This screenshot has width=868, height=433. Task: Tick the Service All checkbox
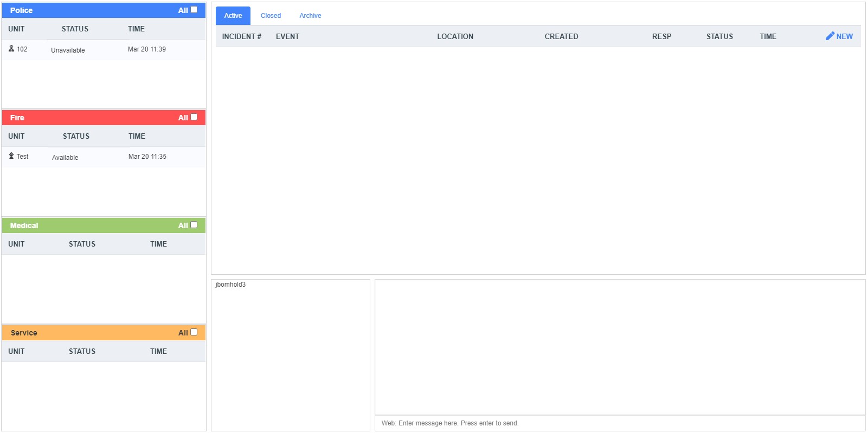194,332
